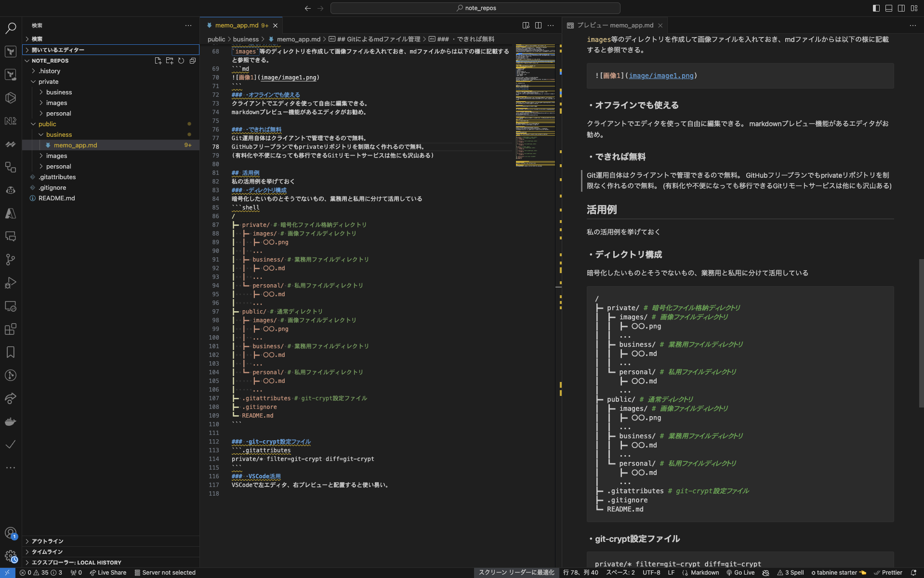Click Prettier in the status bar
The width and height of the screenshot is (924, 578).
(x=889, y=572)
